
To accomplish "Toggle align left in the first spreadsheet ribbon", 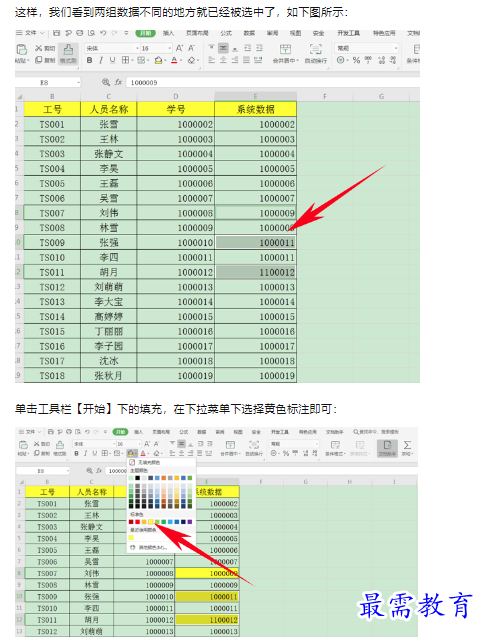I will pyautogui.click(x=211, y=60).
